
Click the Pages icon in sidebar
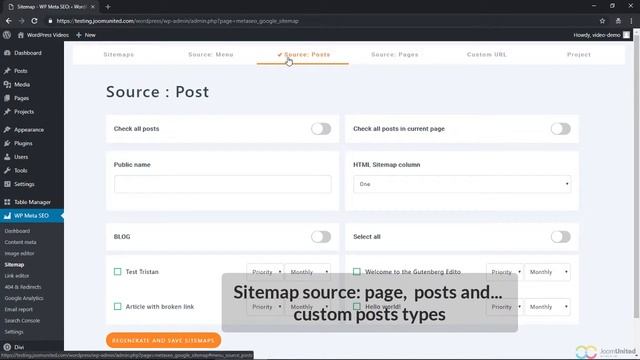(x=7, y=98)
